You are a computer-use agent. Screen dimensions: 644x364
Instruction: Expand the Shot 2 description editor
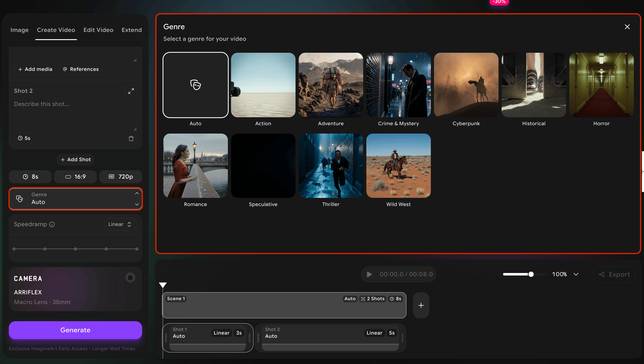[x=131, y=91]
